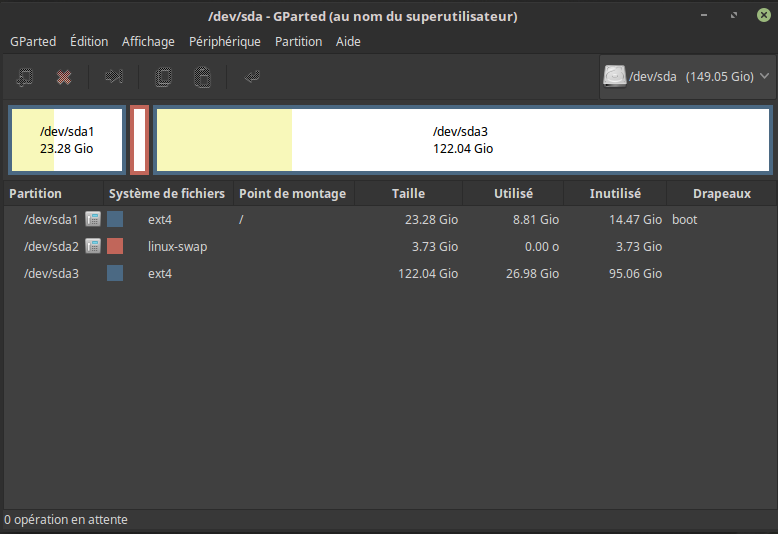Click the Système de fichiers column header
Image resolution: width=778 pixels, height=534 pixels.
point(167,194)
